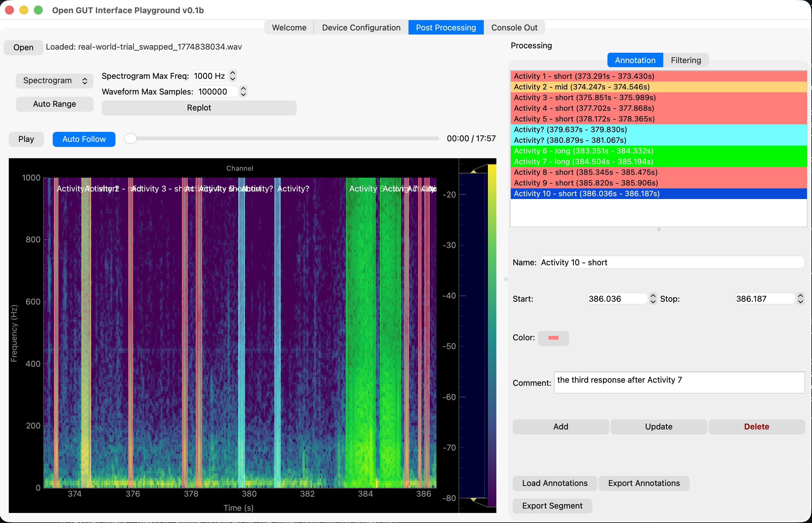The width and height of the screenshot is (812, 523).
Task: Click the red Delete button
Action: (x=756, y=427)
